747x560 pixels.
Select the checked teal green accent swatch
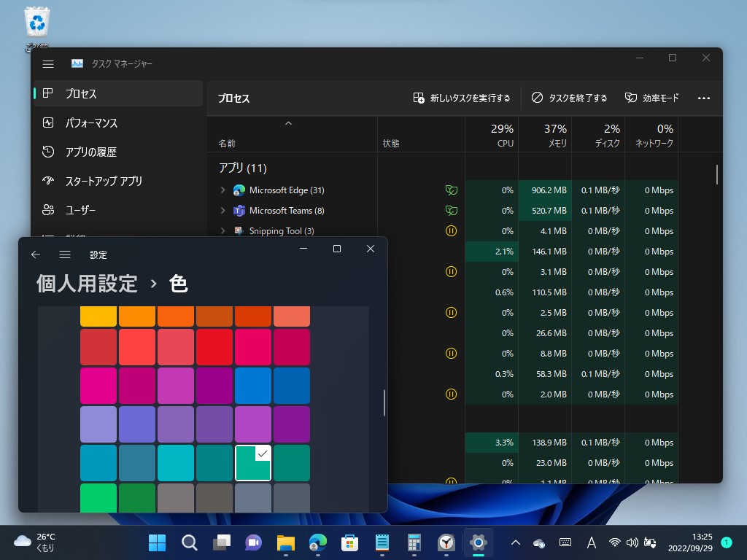(x=253, y=463)
